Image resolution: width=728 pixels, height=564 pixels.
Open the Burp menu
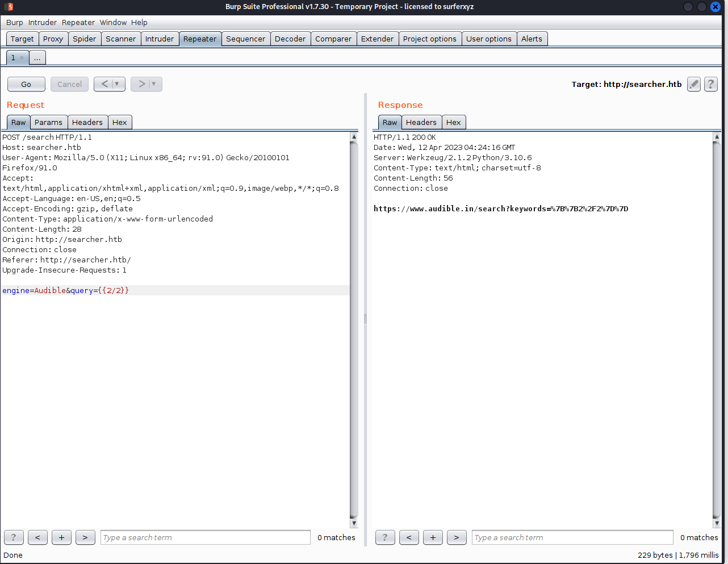pos(15,22)
